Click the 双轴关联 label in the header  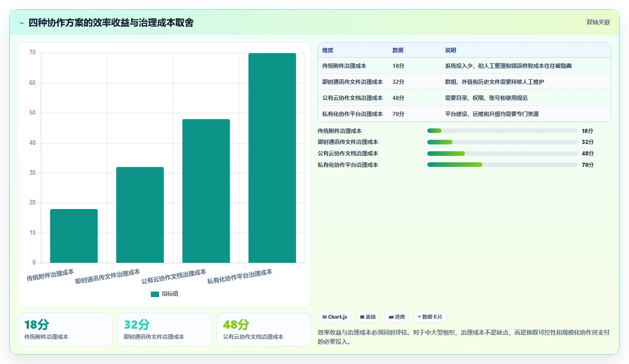(598, 22)
